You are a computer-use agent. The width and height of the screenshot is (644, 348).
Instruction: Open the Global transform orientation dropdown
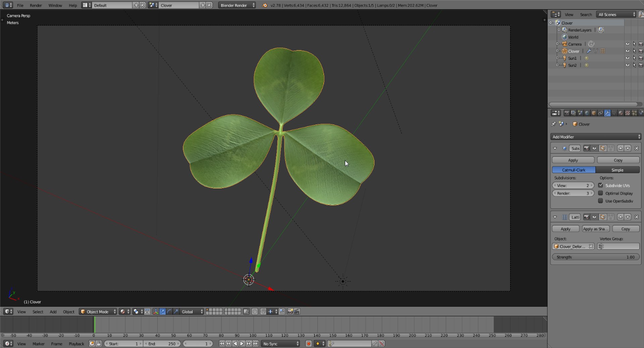[x=192, y=311]
